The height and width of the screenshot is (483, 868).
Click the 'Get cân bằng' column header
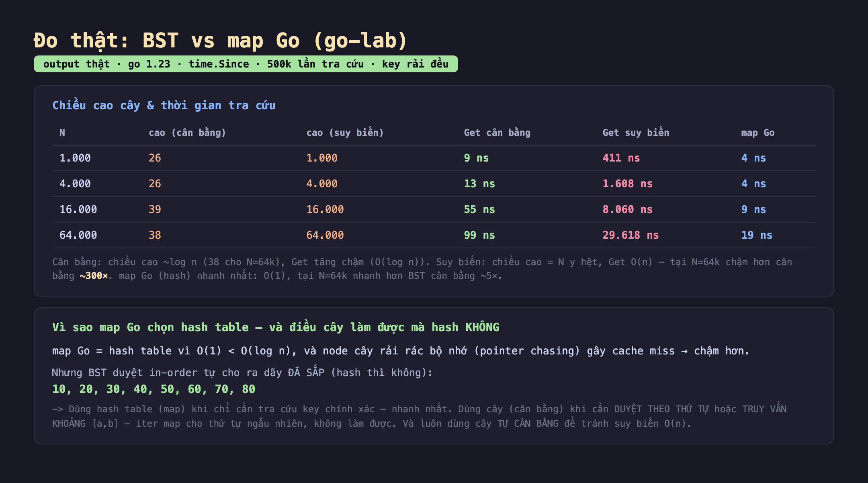(497, 133)
